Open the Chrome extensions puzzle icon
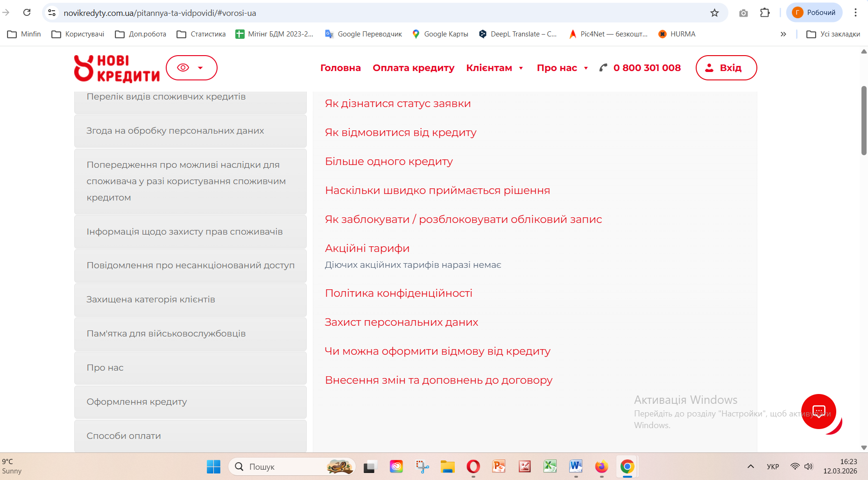 [x=765, y=13]
